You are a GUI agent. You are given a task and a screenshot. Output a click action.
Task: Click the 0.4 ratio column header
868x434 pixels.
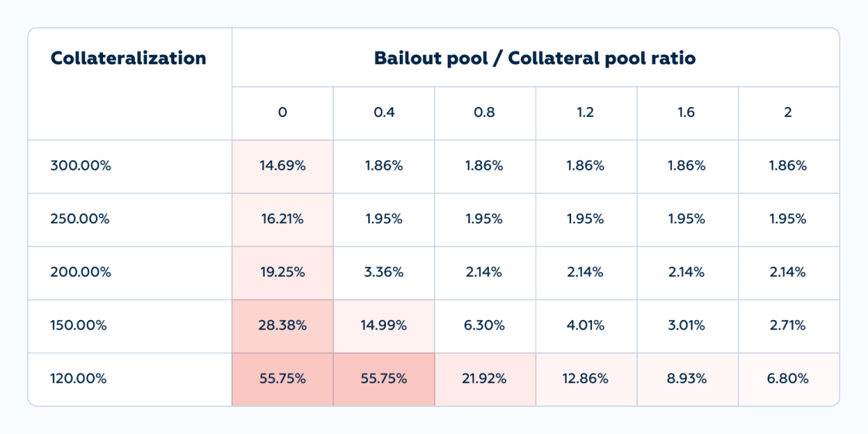coord(384,113)
